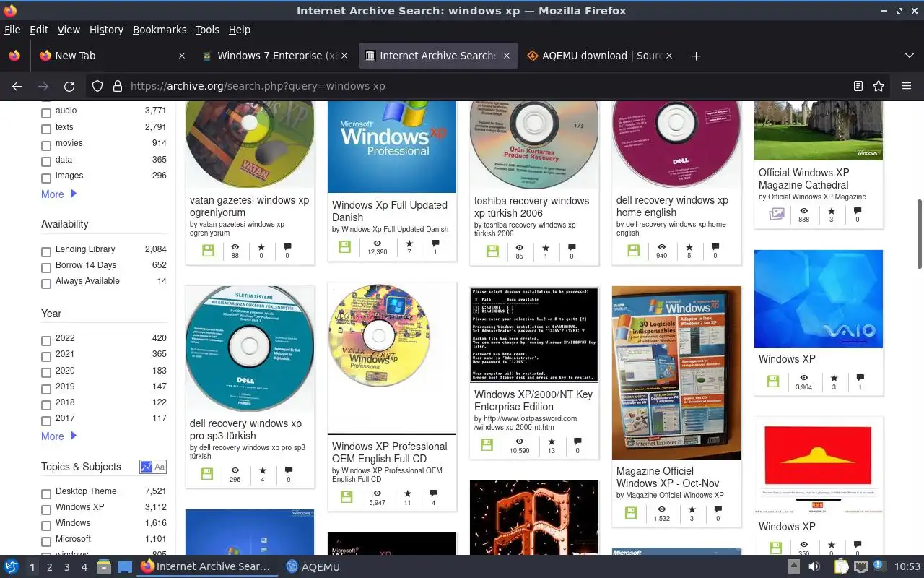Open the VAIO Windows XP thumbnail image
Viewport: 924px width, 578px height.
click(819, 298)
